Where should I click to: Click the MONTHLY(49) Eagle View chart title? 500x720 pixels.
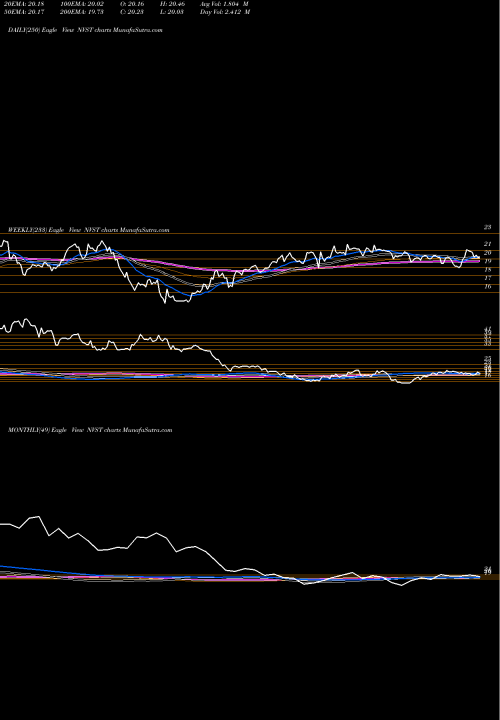tap(90, 430)
